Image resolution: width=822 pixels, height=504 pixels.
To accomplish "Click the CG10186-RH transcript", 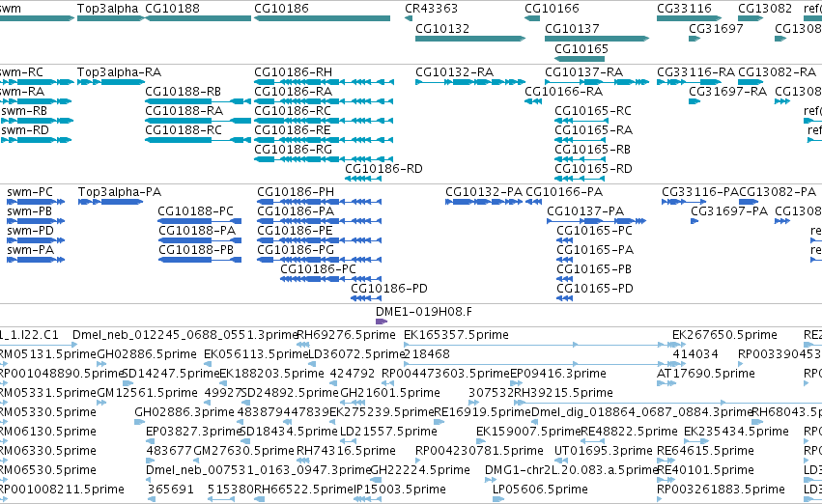I will [x=324, y=82].
